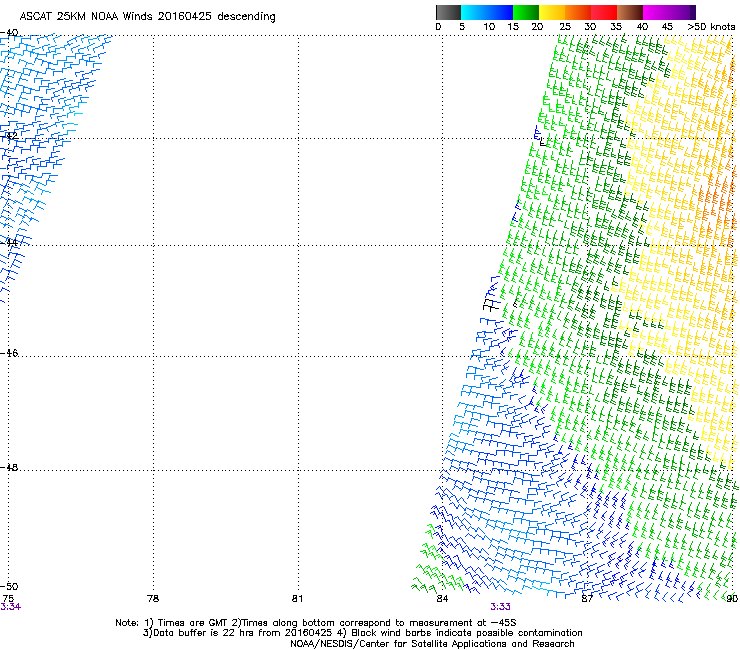Click the ASCAT 25KM NOAA Winds title

147,16
